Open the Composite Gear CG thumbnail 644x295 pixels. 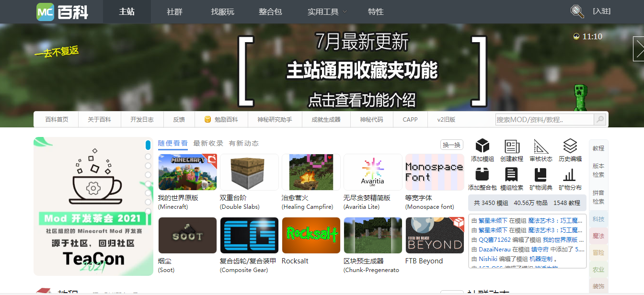(249, 235)
